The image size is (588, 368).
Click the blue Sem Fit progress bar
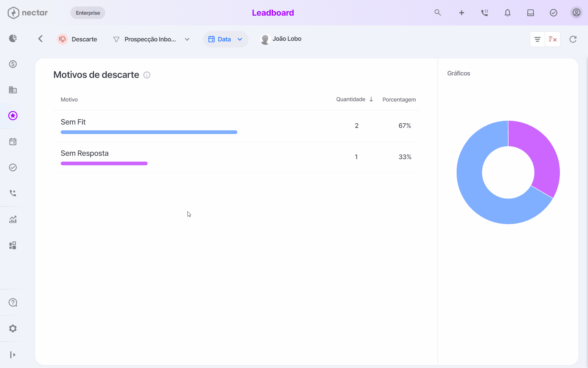(149, 132)
